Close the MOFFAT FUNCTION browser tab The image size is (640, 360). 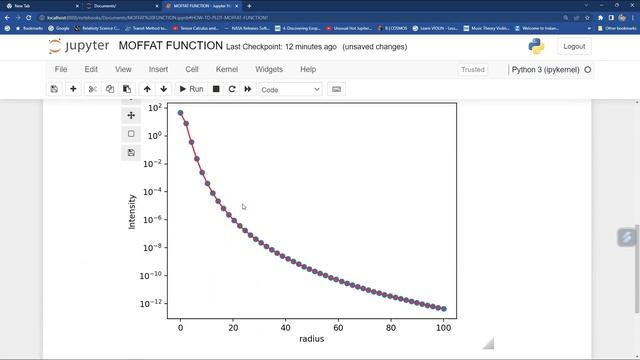[236, 6]
